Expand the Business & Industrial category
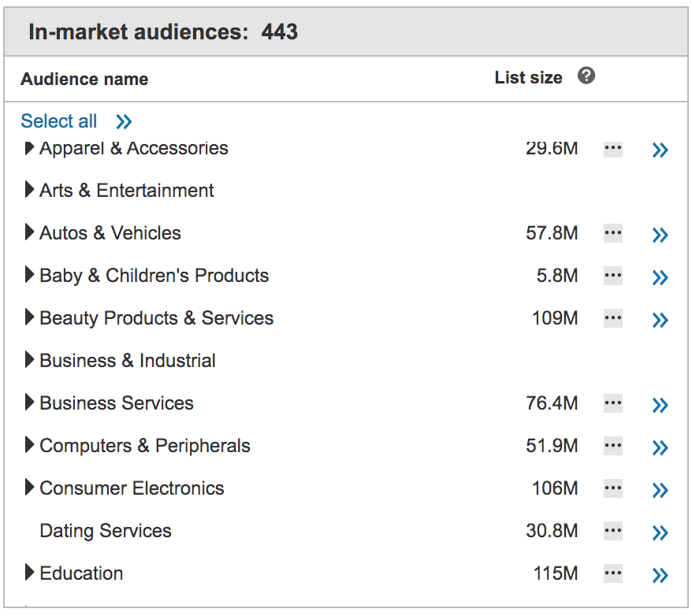 [x=29, y=360]
